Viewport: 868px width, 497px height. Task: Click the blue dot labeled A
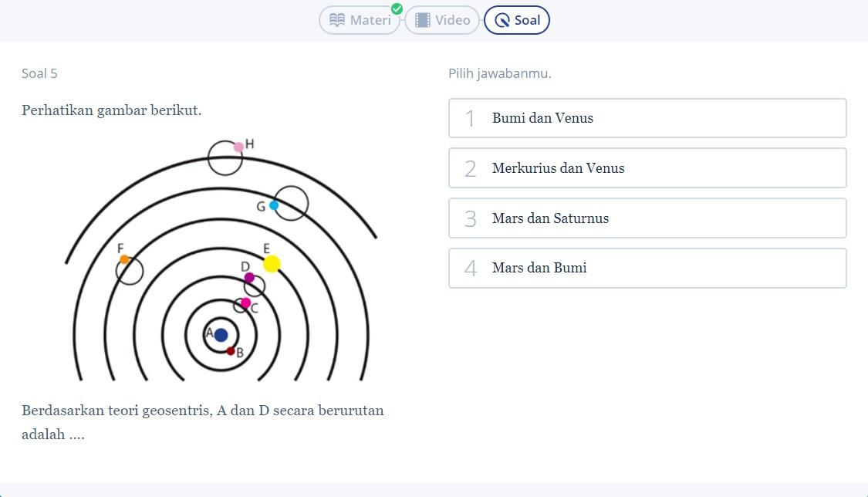point(221,335)
